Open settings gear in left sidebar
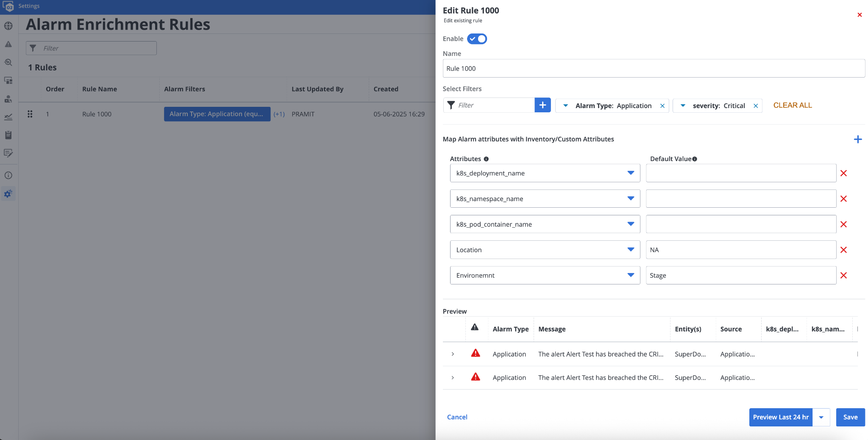 tap(8, 194)
